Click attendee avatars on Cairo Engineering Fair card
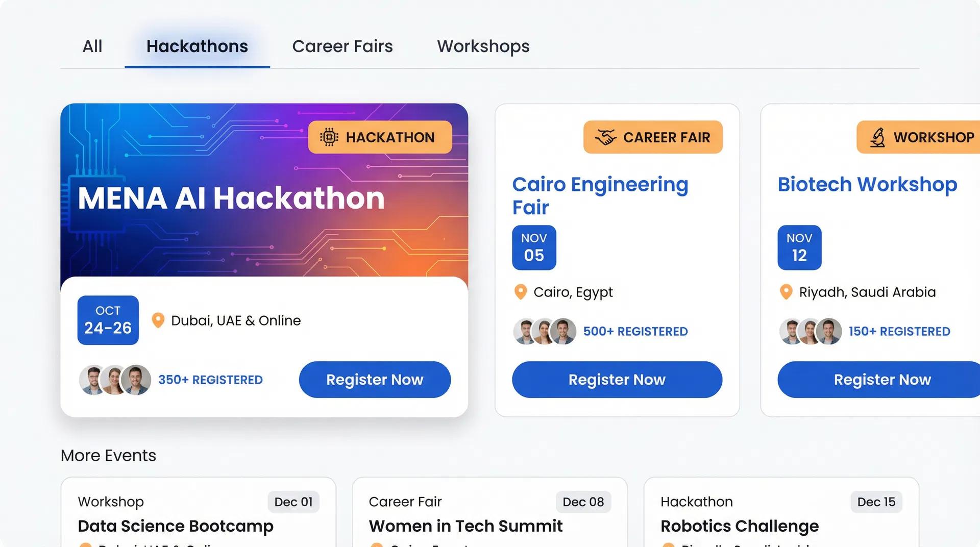980x547 pixels. pos(545,331)
